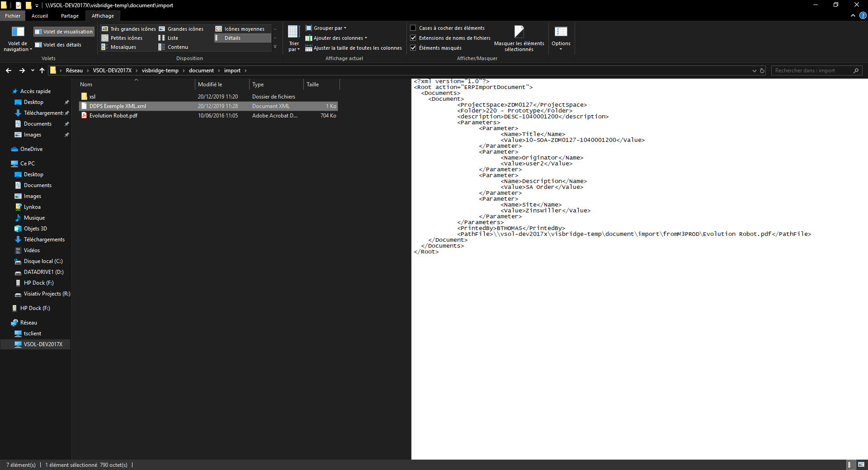Viewport: 868px width, 470px height.
Task: Click the Trier par sort icon
Action: pyautogui.click(x=294, y=32)
